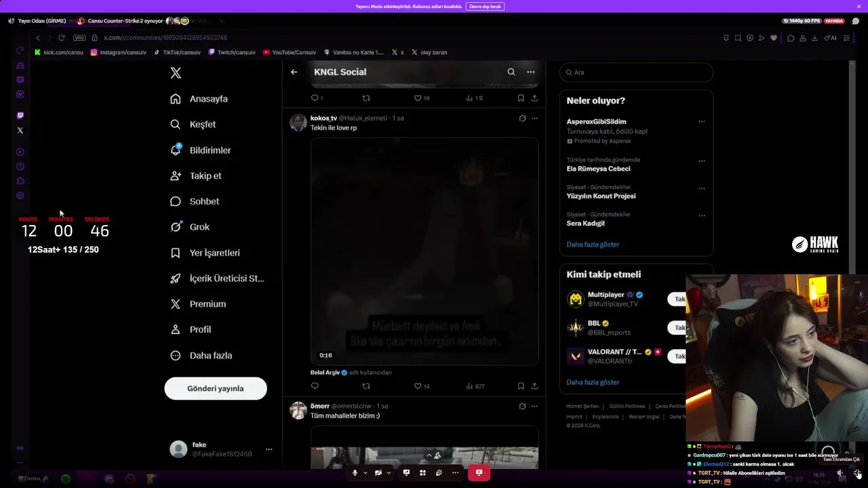The image size is (868, 488).
Task: Expand Daha fazla menu
Action: pyautogui.click(x=201, y=355)
